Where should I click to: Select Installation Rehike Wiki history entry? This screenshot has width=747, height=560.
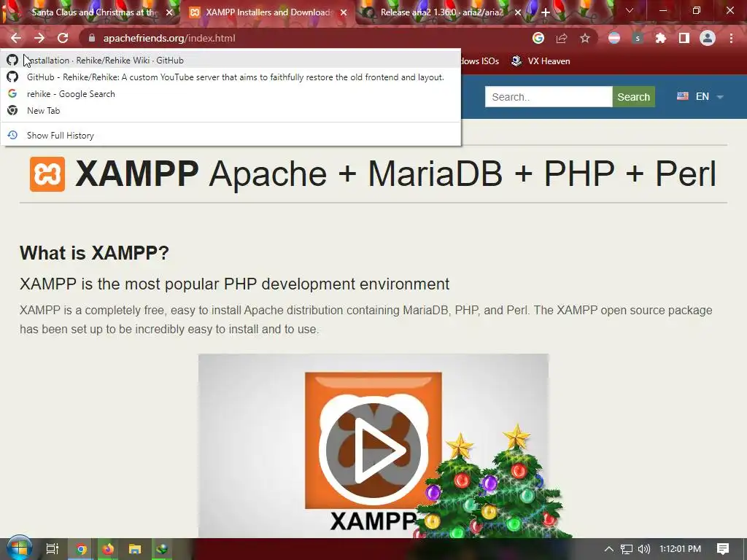[231, 60]
